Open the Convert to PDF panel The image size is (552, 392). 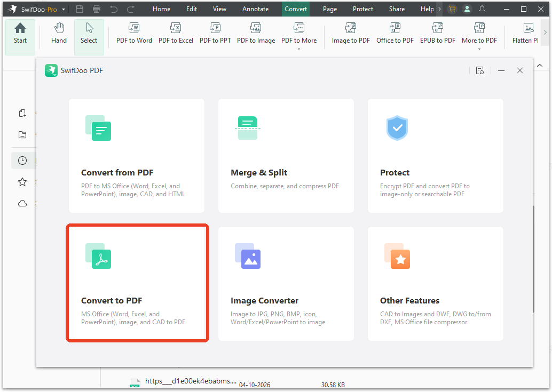[x=137, y=283]
